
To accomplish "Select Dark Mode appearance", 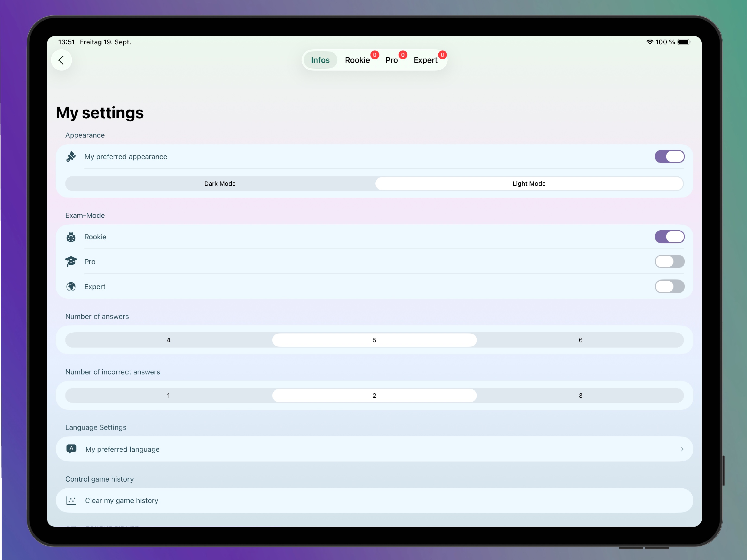I will tap(220, 184).
